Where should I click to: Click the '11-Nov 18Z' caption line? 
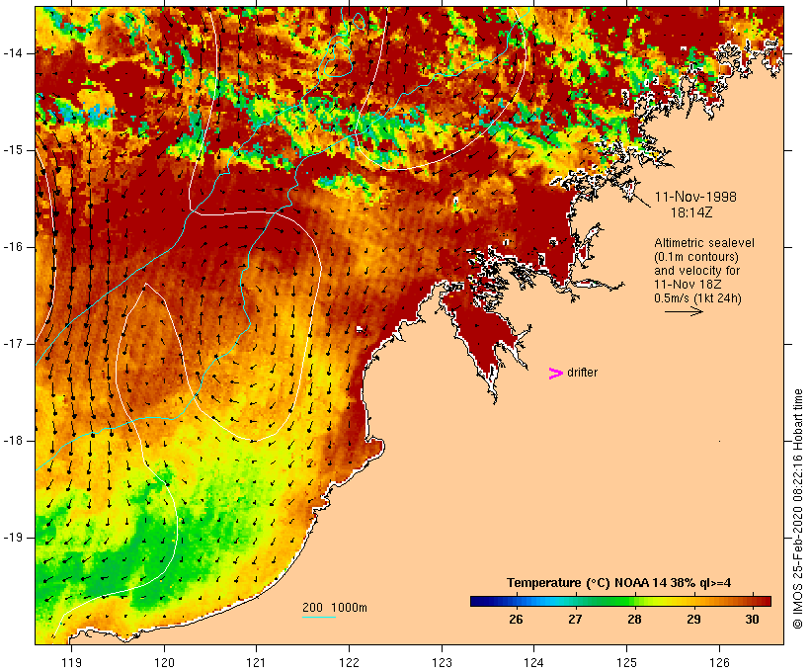[688, 285]
